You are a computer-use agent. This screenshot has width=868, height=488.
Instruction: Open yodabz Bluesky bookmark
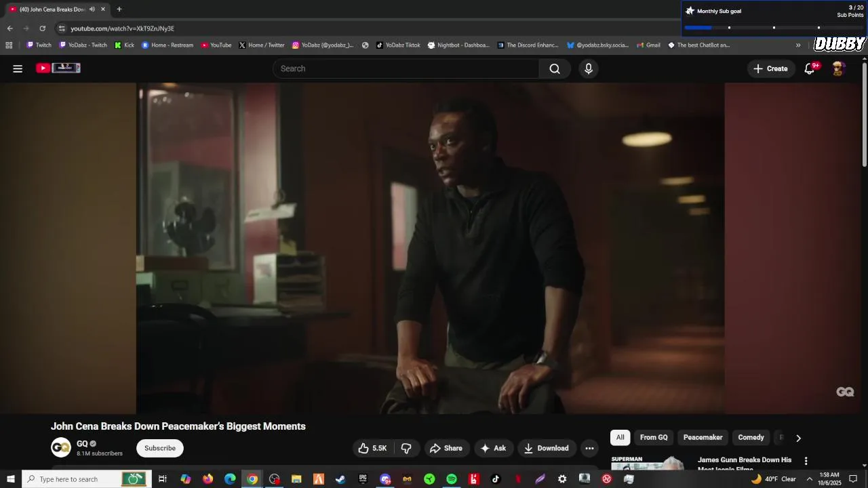tap(597, 45)
